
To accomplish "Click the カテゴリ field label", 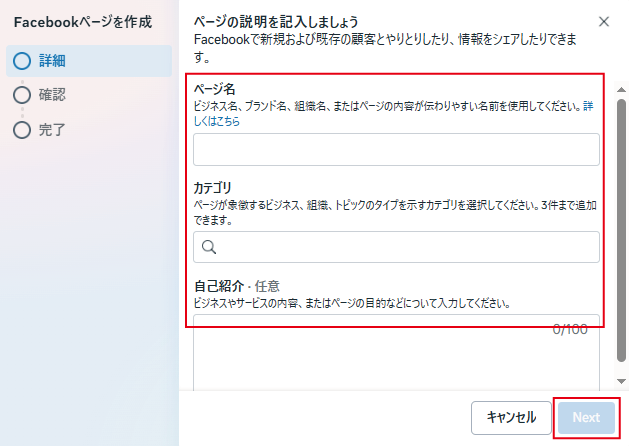I will click(x=212, y=187).
